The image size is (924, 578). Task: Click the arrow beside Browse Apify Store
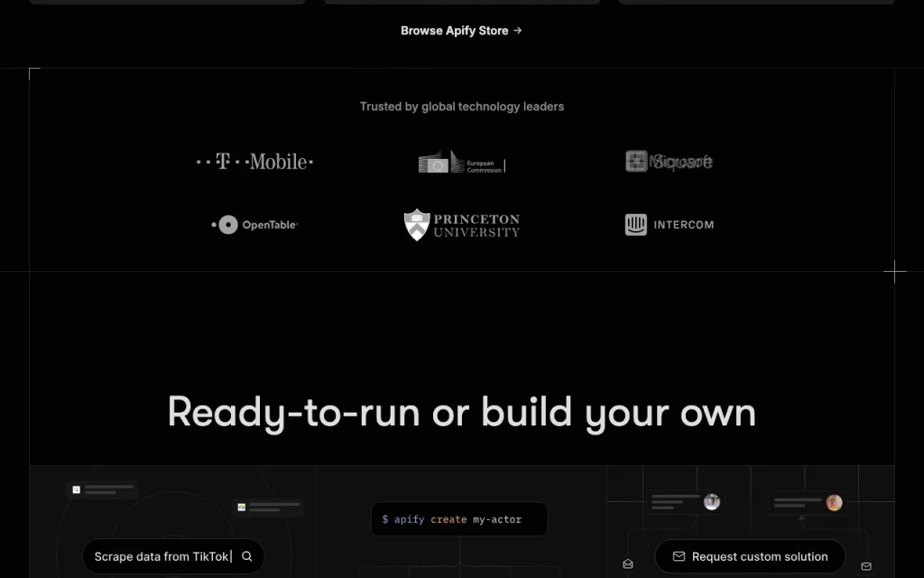pyautogui.click(x=517, y=30)
